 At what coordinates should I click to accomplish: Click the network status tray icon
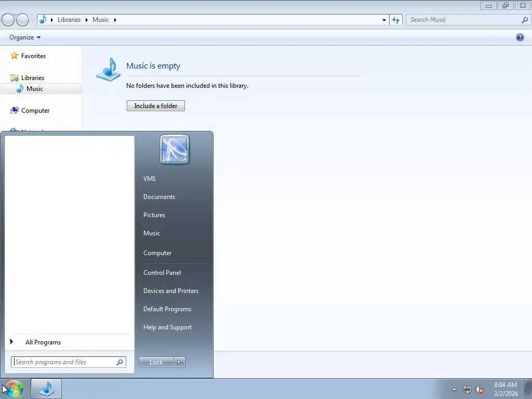(467, 389)
